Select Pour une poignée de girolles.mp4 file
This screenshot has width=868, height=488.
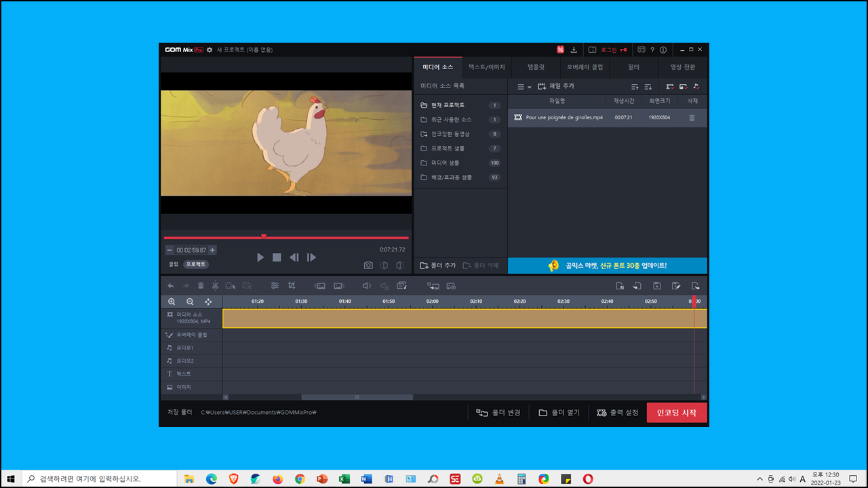point(608,117)
